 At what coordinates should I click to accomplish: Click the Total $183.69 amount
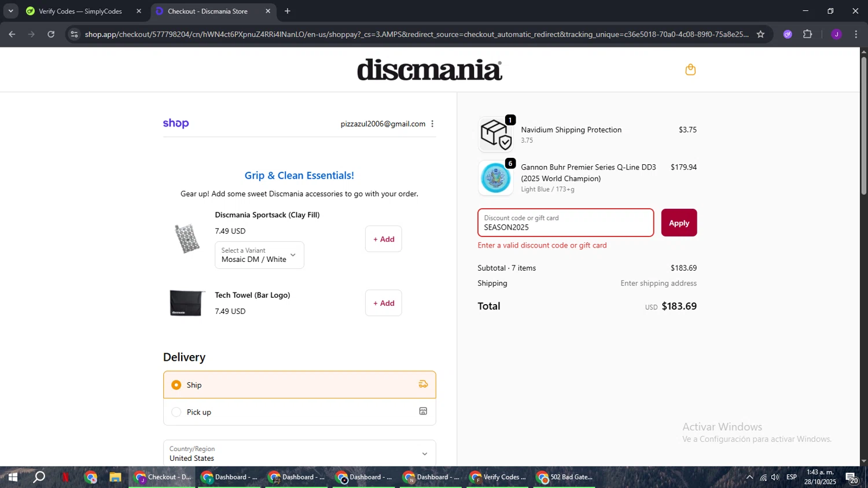[679, 306]
